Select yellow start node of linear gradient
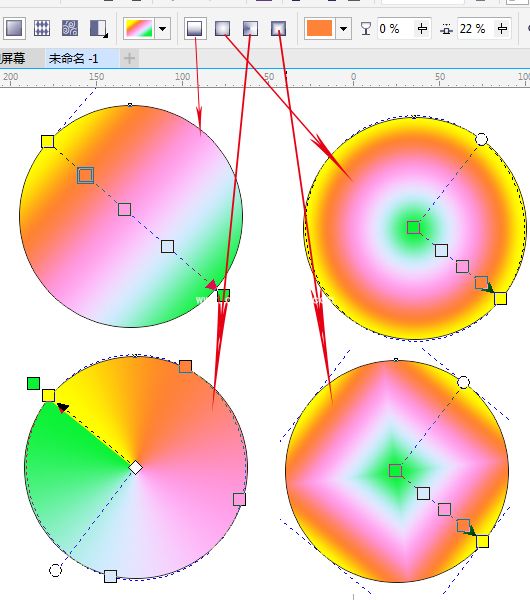 47,142
